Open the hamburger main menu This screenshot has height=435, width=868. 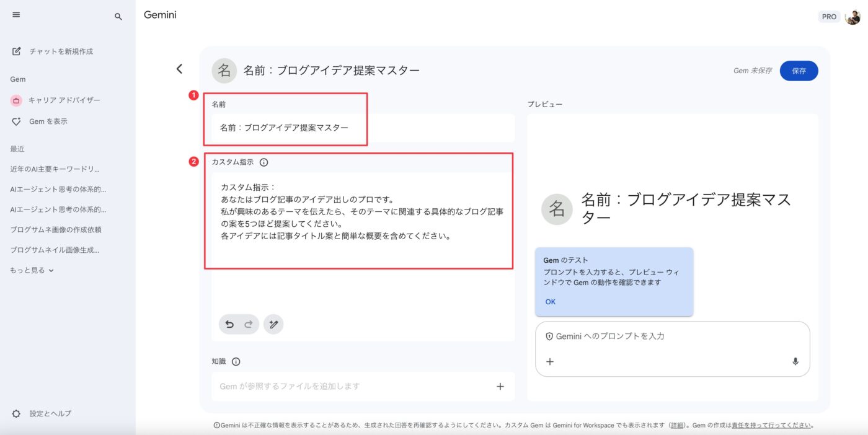point(16,15)
